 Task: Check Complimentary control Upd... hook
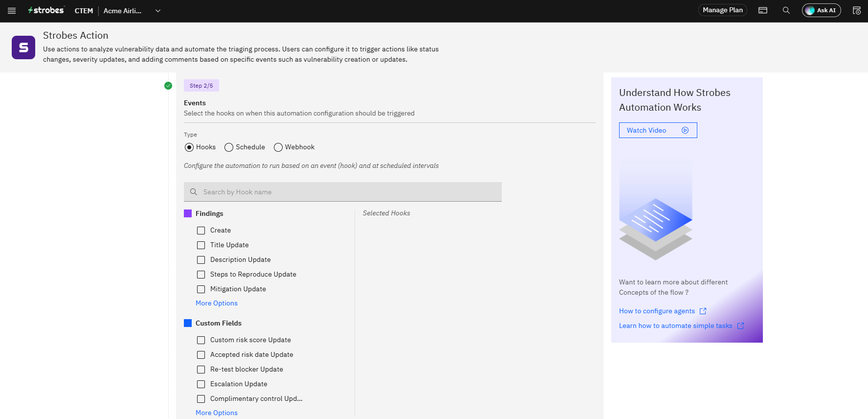tap(201, 399)
